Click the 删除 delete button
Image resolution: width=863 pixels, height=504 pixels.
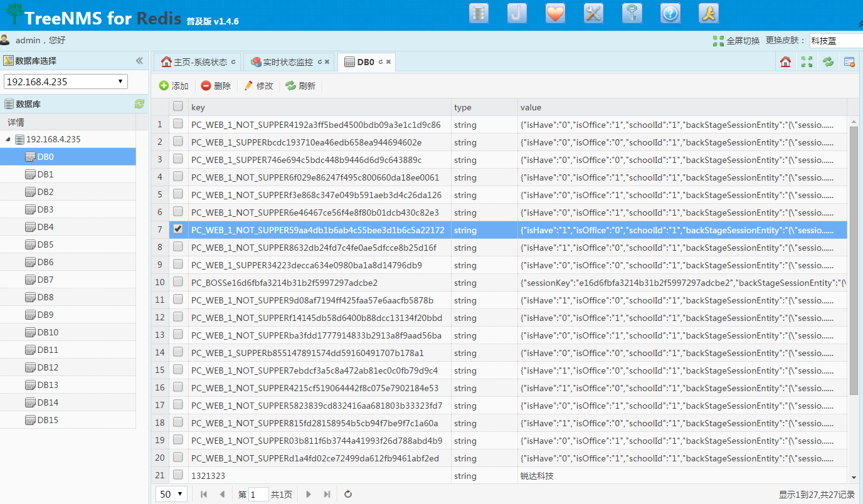tap(216, 86)
